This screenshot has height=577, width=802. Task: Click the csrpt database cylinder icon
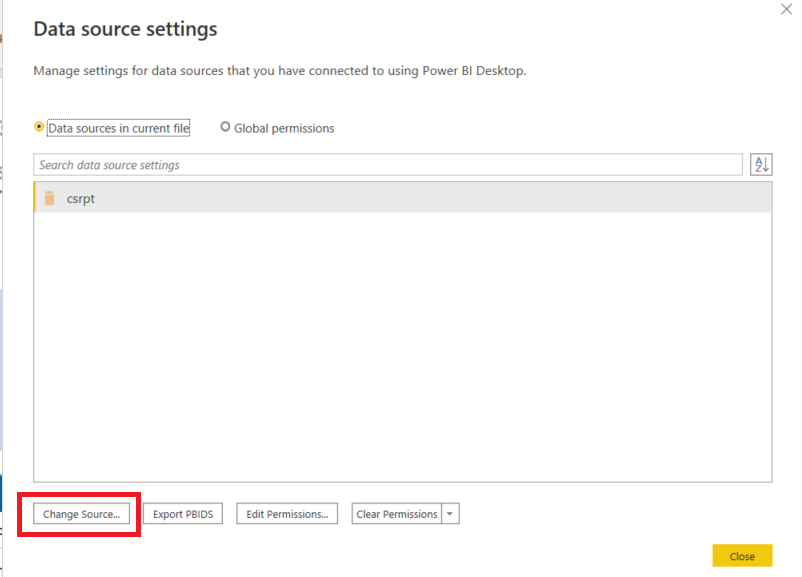(50, 198)
